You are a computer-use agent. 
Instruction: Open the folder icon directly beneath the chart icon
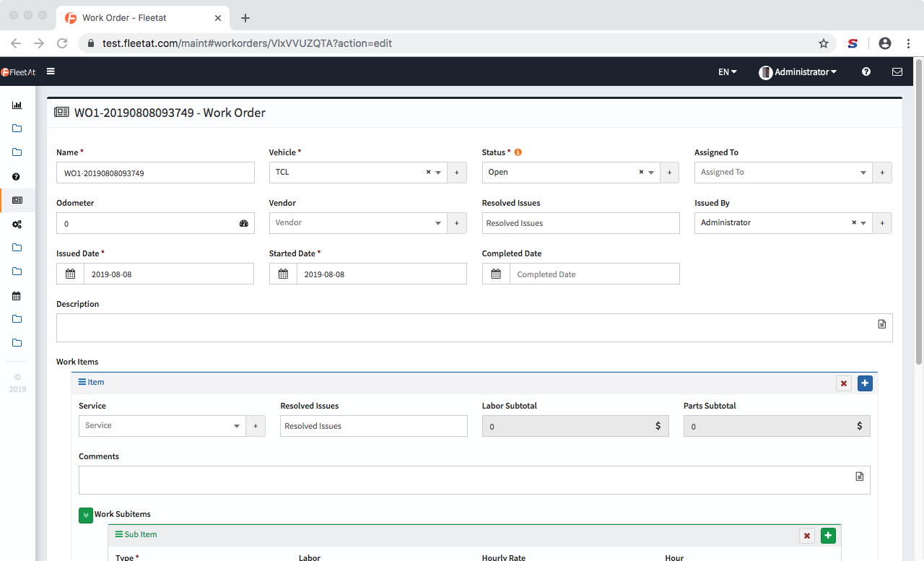click(x=17, y=129)
